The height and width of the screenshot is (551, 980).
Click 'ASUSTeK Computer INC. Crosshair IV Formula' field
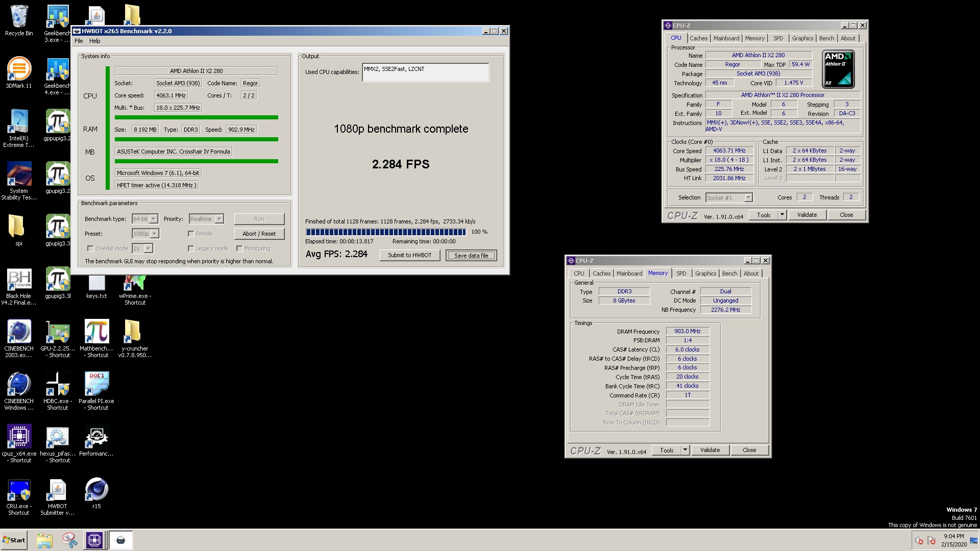(174, 152)
